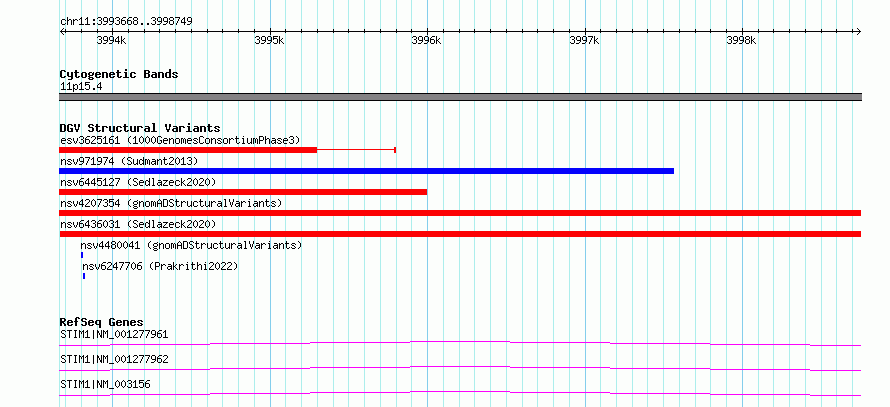Click the magenta STIM1 NM_001277962 gene line

[x=460, y=368]
